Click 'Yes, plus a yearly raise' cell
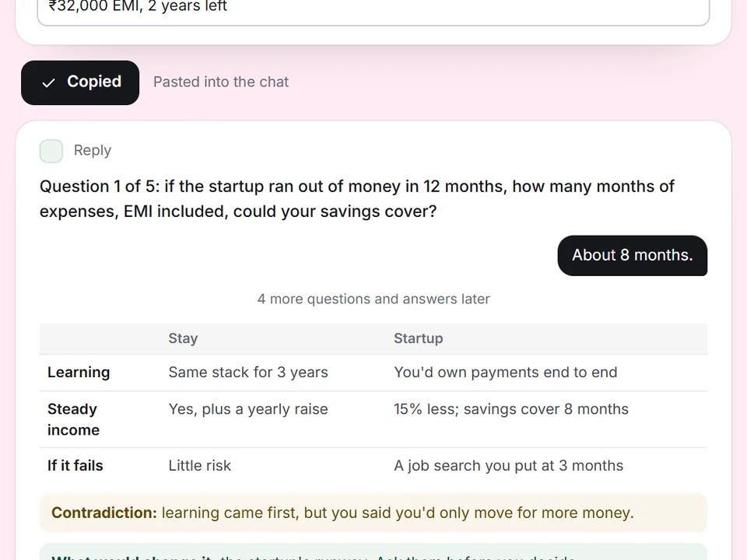The image size is (747, 560). (248, 409)
